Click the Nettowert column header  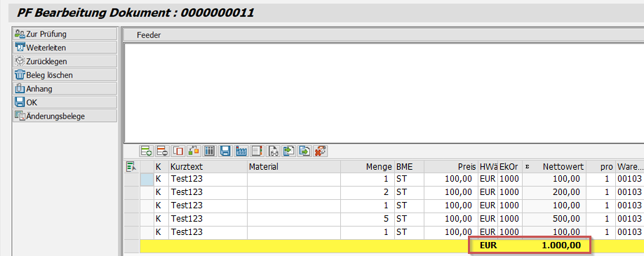pos(554,166)
